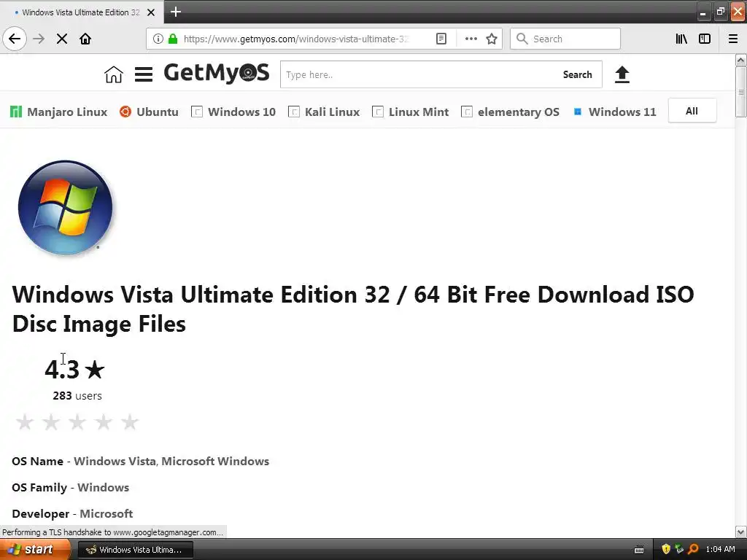
Task: Click the GetMyOS logo
Action: point(217,73)
